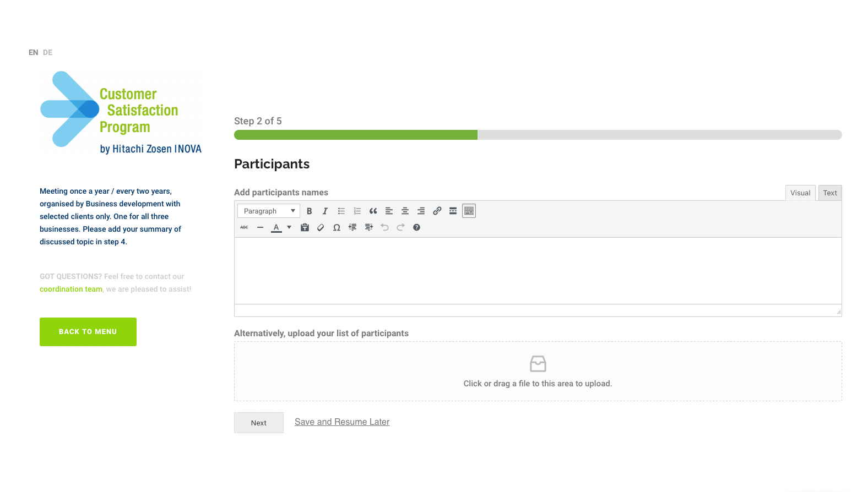Viewport: 868px width, 492px height.
Task: Insert a numbered list
Action: (357, 211)
